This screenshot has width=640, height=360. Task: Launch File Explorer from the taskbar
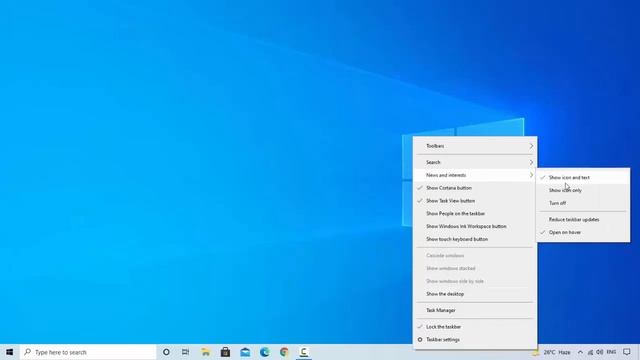[x=205, y=352]
